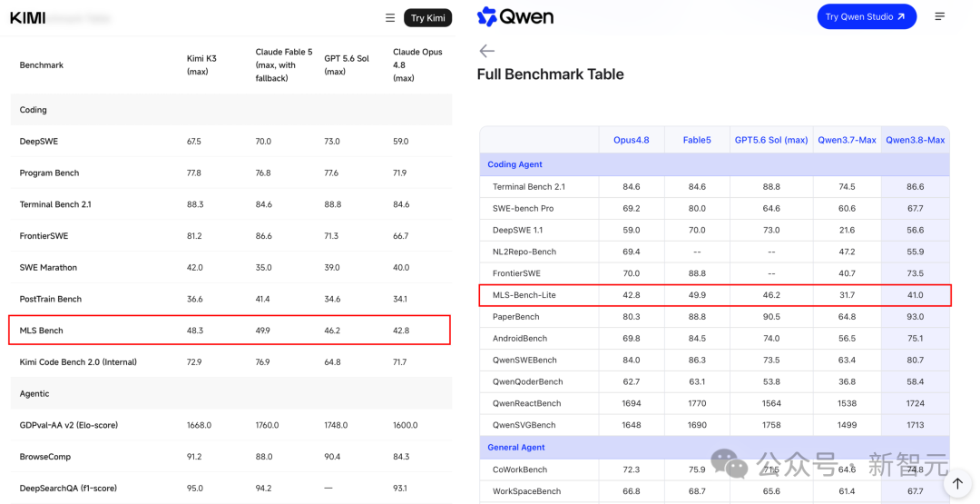This screenshot has height=504, width=980.
Task: Select the DeepSWE 1.1 row label
Action: 517,230
